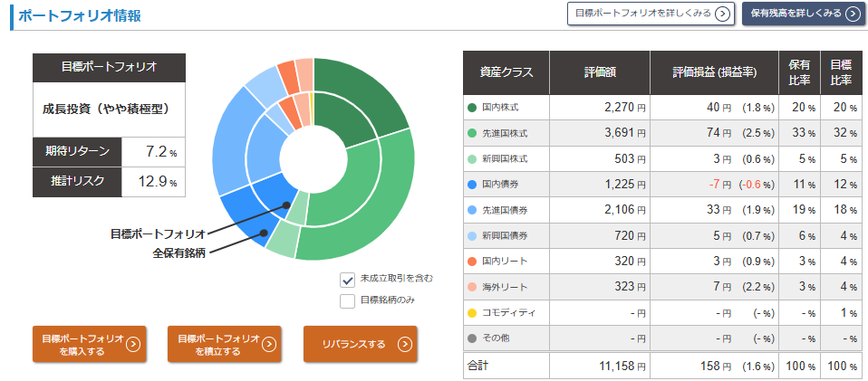Image resolution: width=868 pixels, height=381 pixels.
Task: Click the 評価損益 (損益率) column header
Action: (713, 72)
